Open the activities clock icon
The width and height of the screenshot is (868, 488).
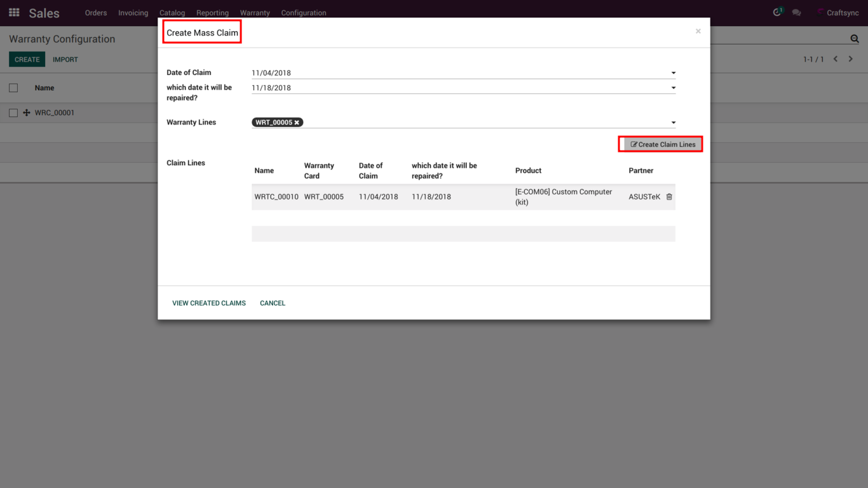pos(776,13)
